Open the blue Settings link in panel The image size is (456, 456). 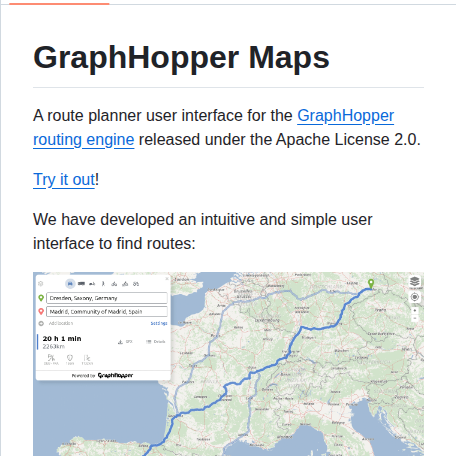[x=159, y=323]
